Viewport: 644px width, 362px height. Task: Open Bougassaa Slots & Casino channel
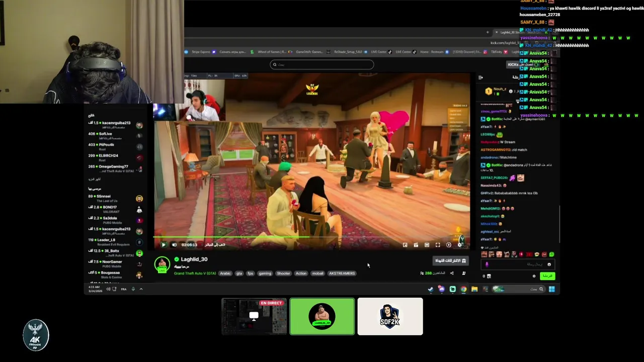click(115, 275)
